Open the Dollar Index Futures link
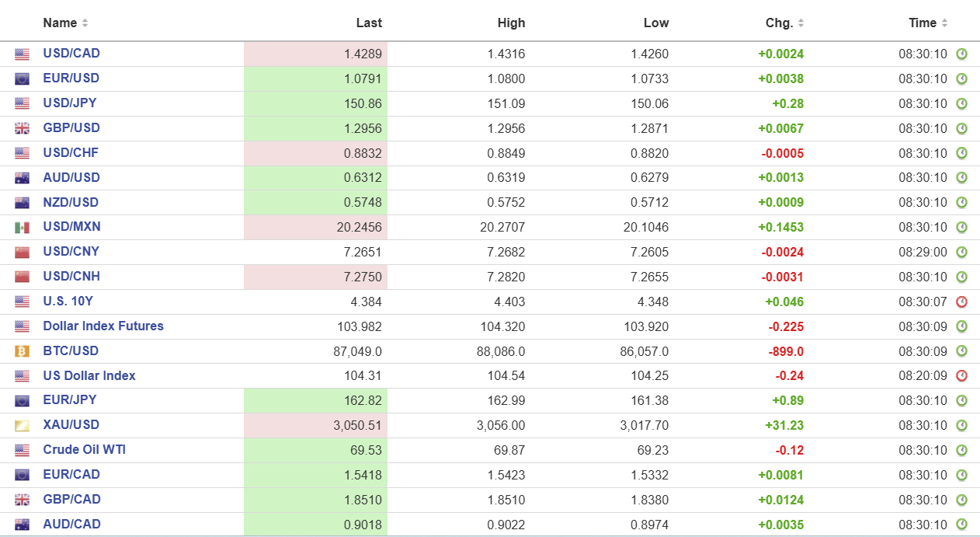The width and height of the screenshot is (980, 537). pyautogui.click(x=103, y=326)
